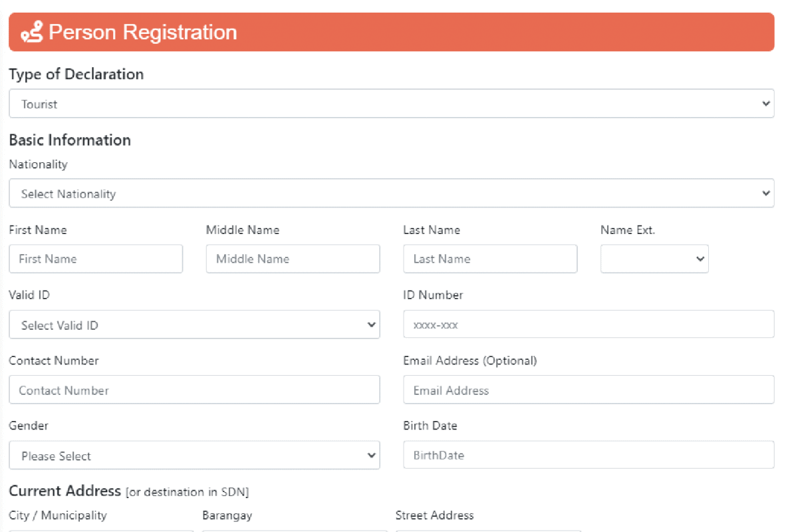Open the Gender dropdown menu
The width and height of the screenshot is (798, 532).
pyautogui.click(x=194, y=456)
